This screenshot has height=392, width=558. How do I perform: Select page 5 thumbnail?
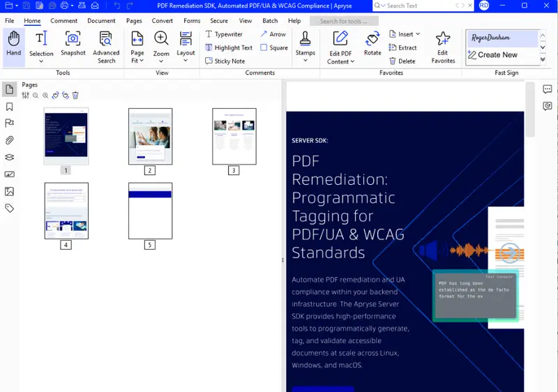[150, 211]
